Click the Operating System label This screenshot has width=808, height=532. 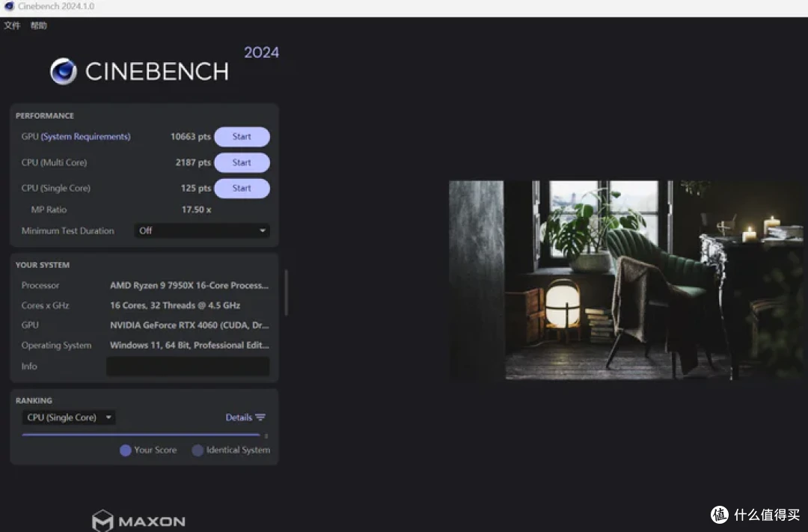[56, 346]
